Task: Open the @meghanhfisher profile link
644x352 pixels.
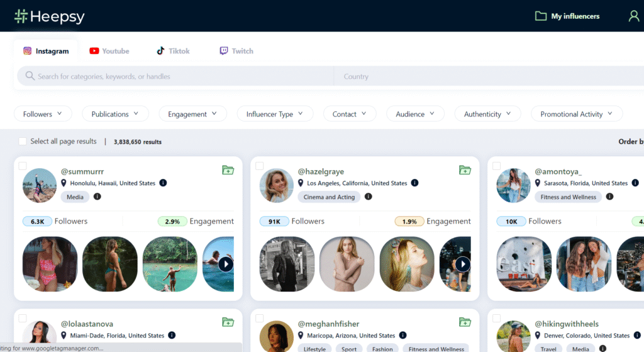Action: pos(328,324)
